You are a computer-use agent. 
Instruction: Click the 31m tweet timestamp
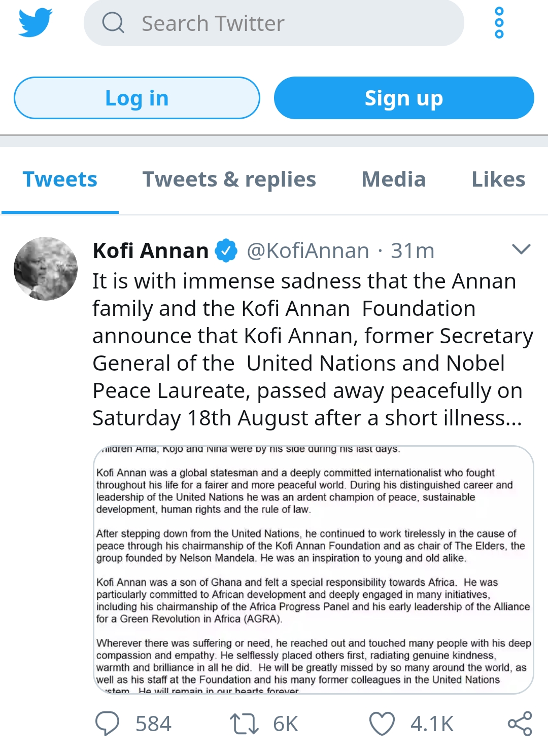pyautogui.click(x=413, y=251)
